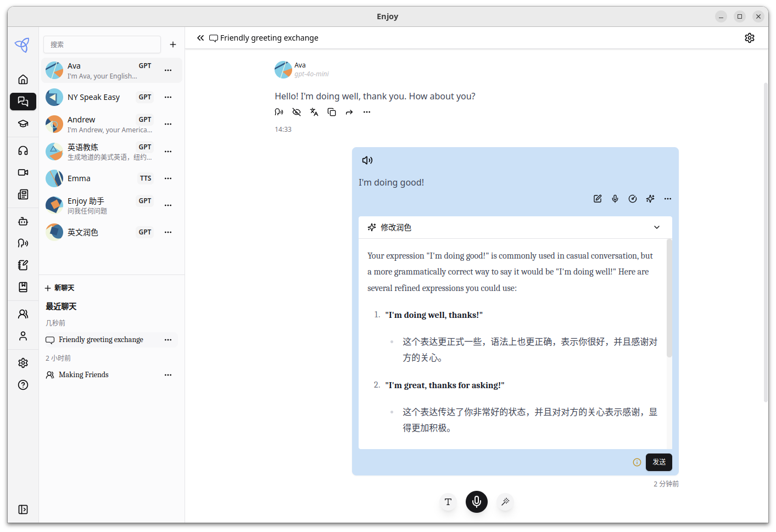Collapse the chat header with the double-chevron icon
This screenshot has width=776, height=532.
[200, 37]
